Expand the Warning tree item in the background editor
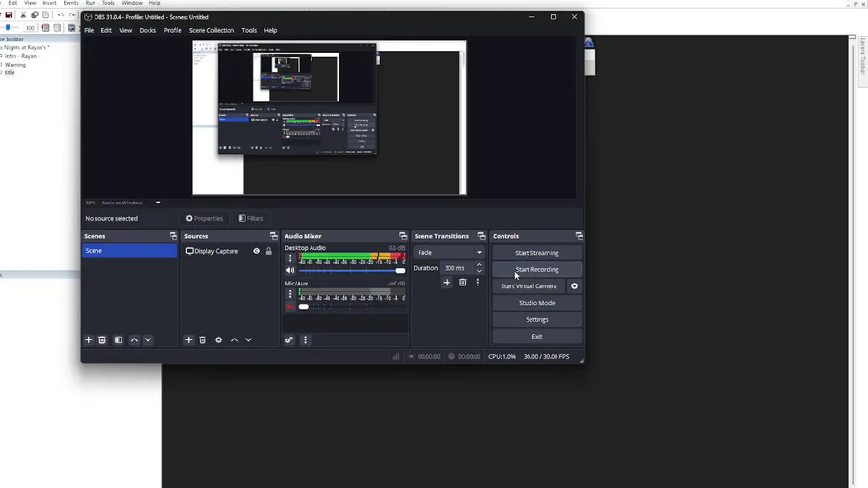This screenshot has width=868, height=488. click(2, 65)
